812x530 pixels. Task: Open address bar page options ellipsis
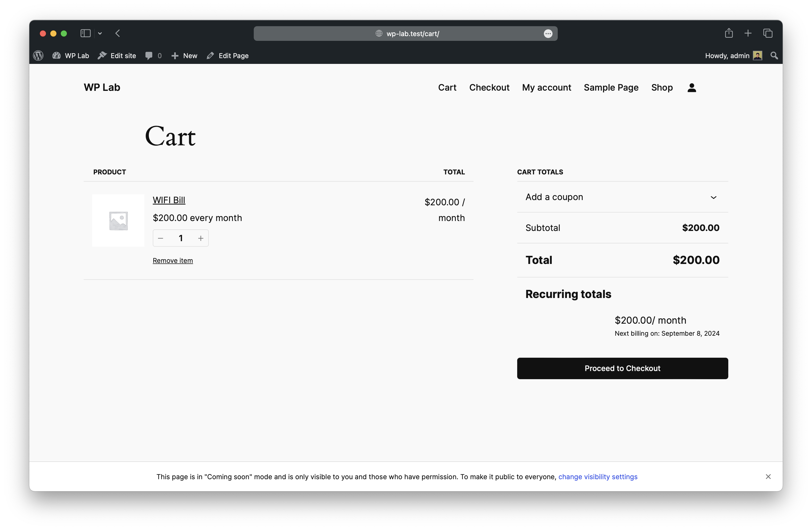pyautogui.click(x=548, y=34)
